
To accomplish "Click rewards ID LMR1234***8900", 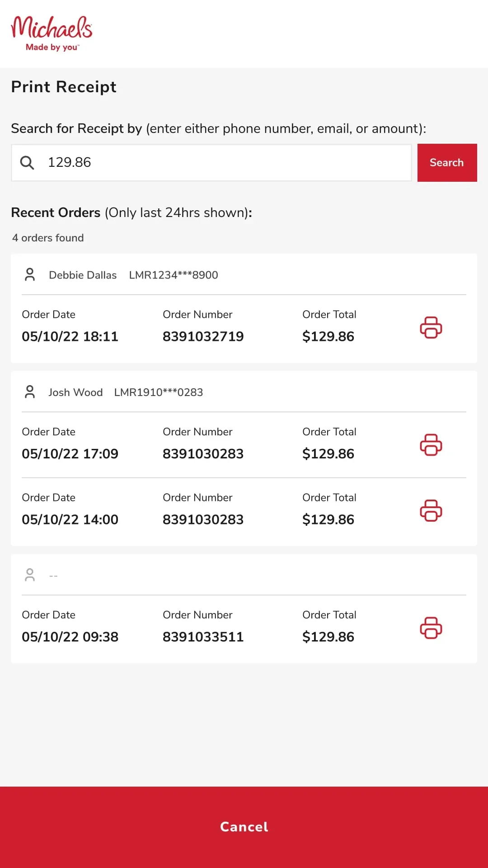I will (x=174, y=275).
